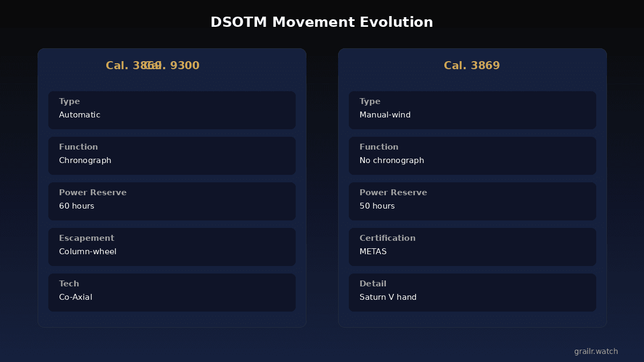The width and height of the screenshot is (644, 362).
Task: Select the "Type" label above Manual-wind
Action: pyautogui.click(x=370, y=101)
